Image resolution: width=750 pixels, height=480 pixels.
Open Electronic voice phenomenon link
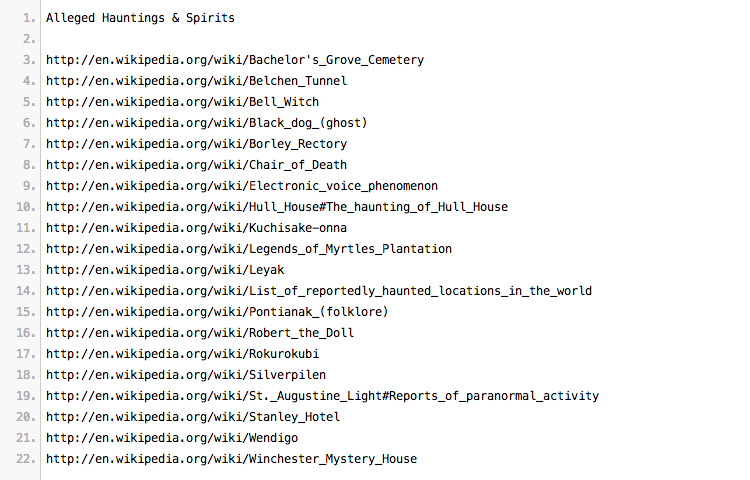pos(242,186)
